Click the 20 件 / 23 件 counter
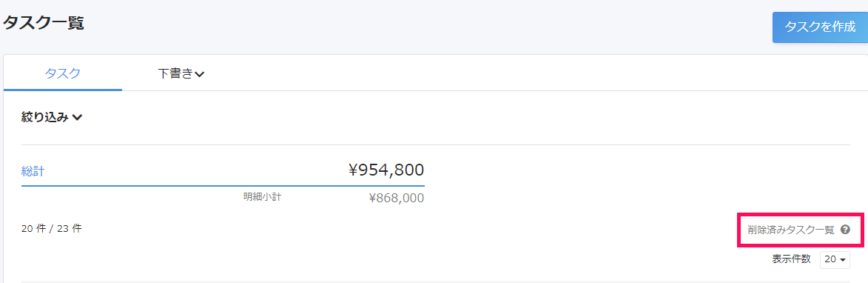868x283 pixels. point(52,228)
